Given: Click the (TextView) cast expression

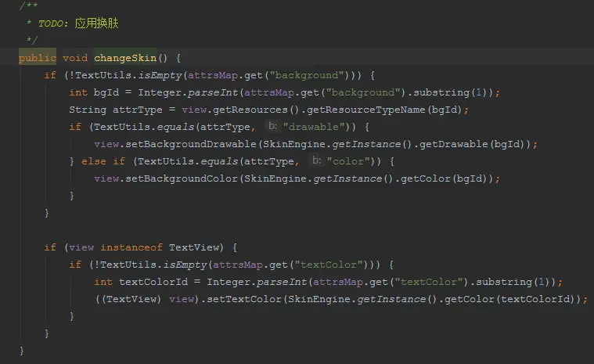Looking at the screenshot, I should click(131, 299).
